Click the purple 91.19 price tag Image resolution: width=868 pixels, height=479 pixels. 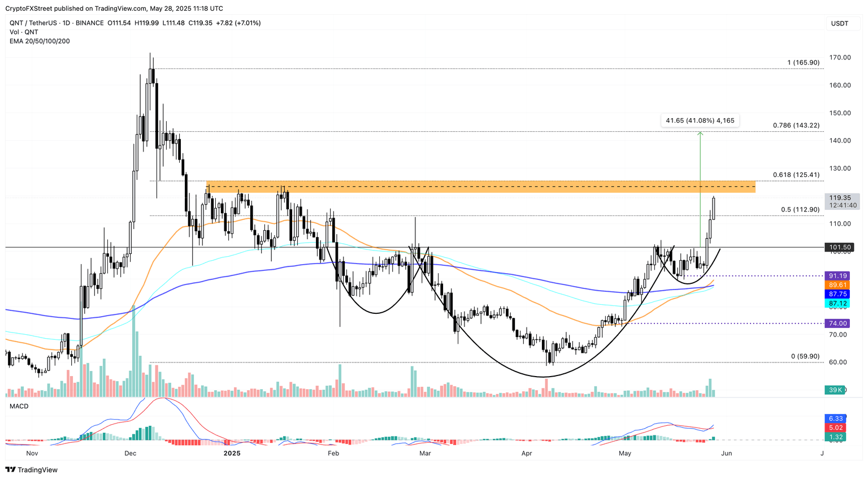coord(837,276)
